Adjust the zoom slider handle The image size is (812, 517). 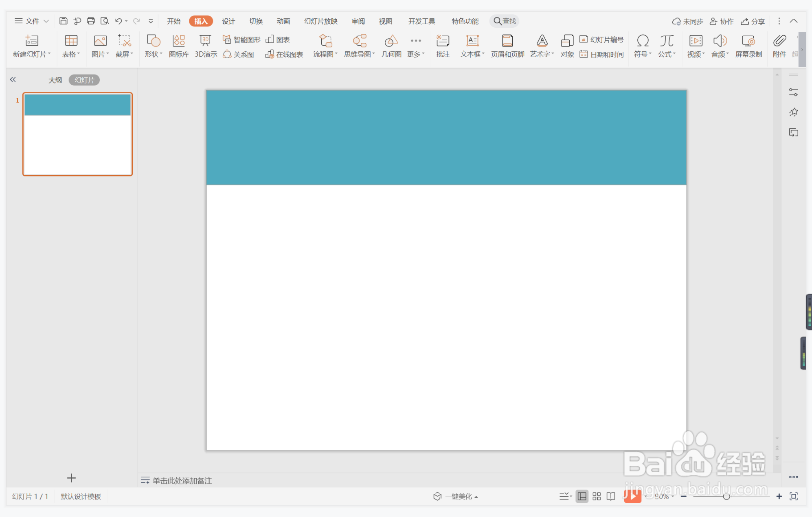point(726,496)
